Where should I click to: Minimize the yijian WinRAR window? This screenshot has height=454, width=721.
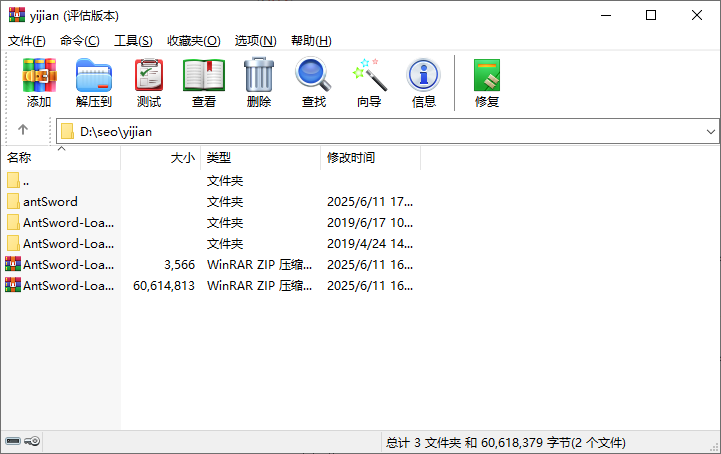(x=606, y=15)
